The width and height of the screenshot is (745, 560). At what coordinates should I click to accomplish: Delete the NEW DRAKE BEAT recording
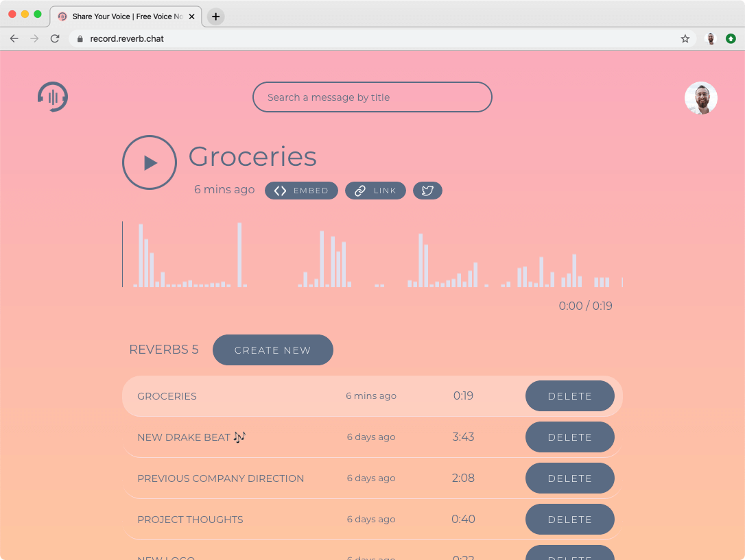tap(569, 437)
